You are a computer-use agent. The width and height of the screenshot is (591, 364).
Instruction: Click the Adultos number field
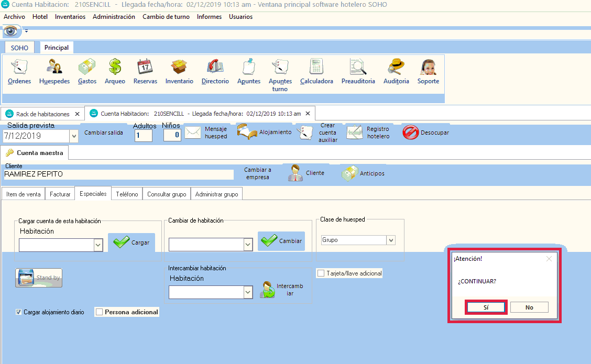[143, 136]
